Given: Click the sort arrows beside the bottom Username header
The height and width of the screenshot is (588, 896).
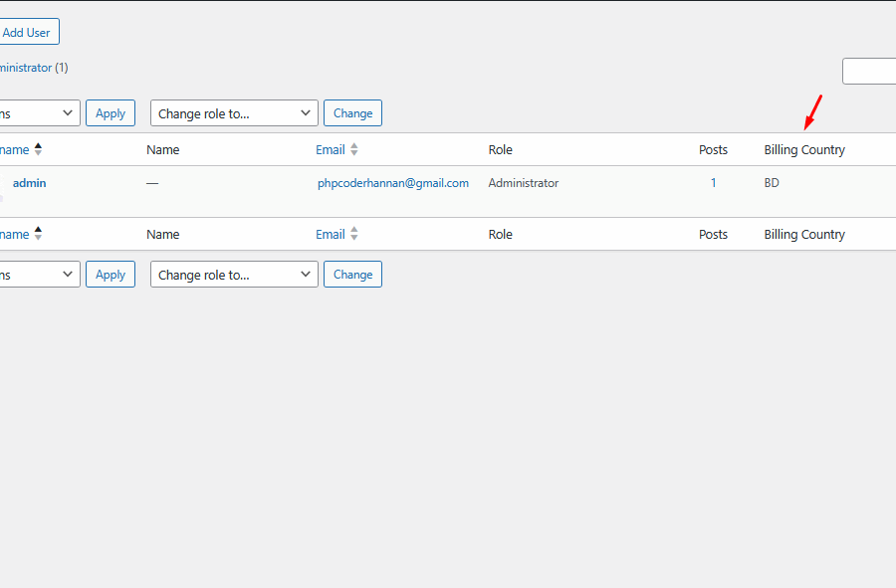Looking at the screenshot, I should click(38, 235).
